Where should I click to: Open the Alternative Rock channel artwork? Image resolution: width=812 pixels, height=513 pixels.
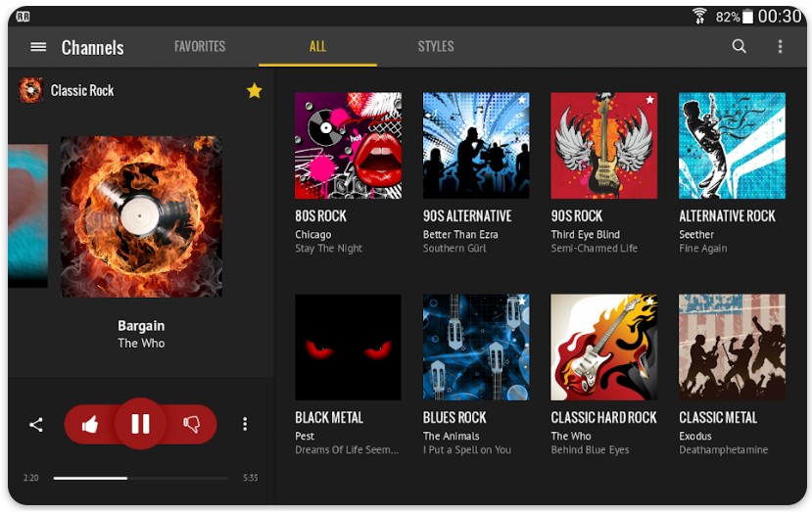(732, 146)
